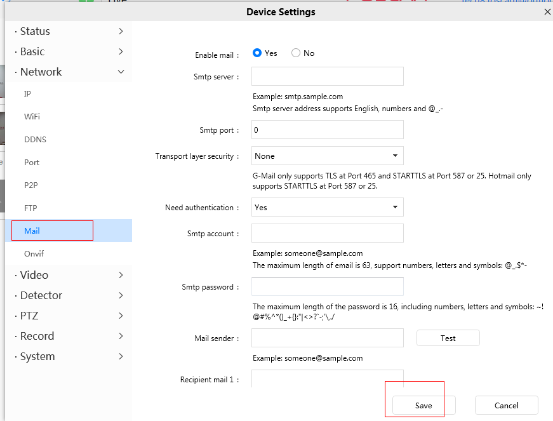Focus the Smtp server input field

[327, 76]
